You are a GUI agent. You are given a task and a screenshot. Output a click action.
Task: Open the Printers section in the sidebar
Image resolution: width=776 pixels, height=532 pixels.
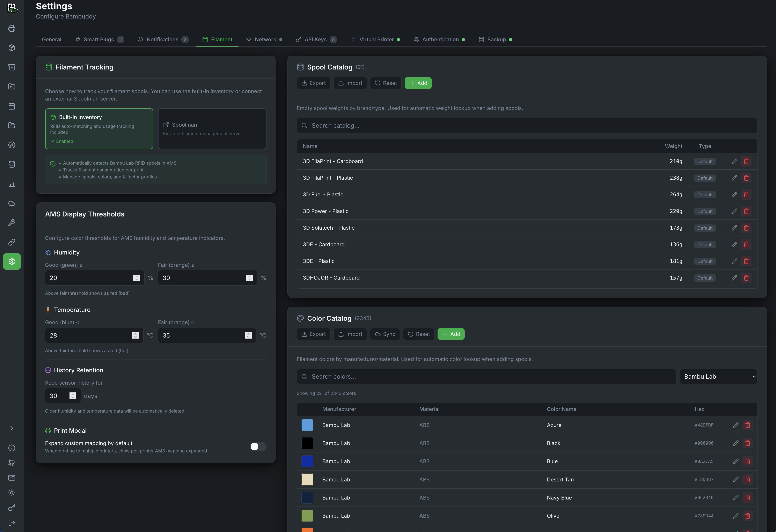coord(12,28)
